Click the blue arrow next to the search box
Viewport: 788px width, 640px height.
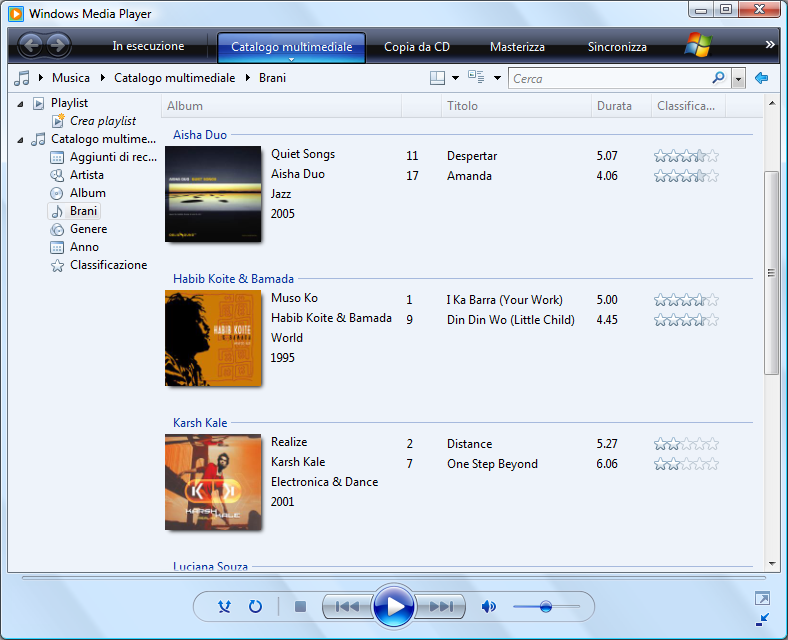(x=761, y=78)
